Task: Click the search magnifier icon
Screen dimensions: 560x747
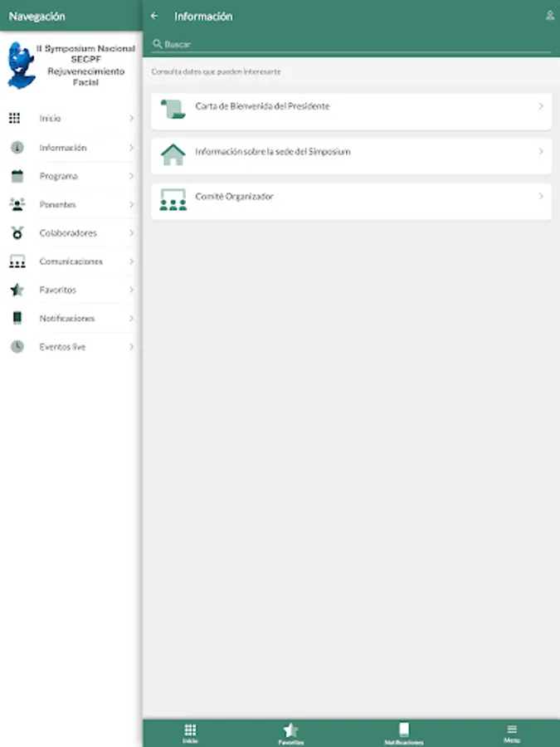Action: 157,44
